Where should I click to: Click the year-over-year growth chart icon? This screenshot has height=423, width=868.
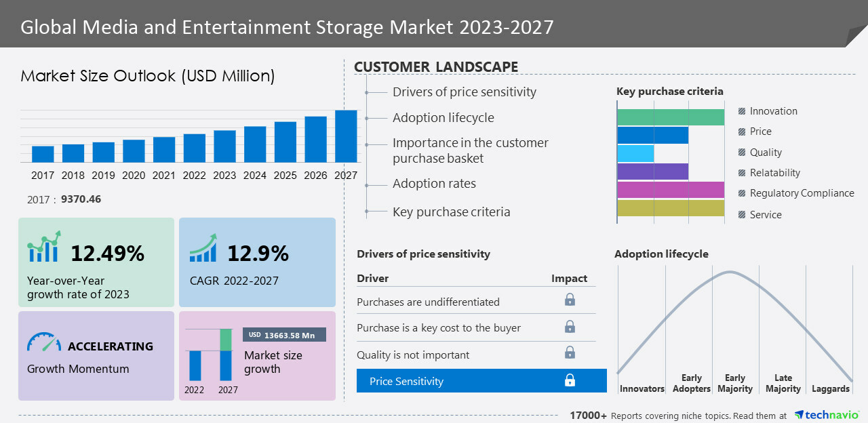pos(44,247)
